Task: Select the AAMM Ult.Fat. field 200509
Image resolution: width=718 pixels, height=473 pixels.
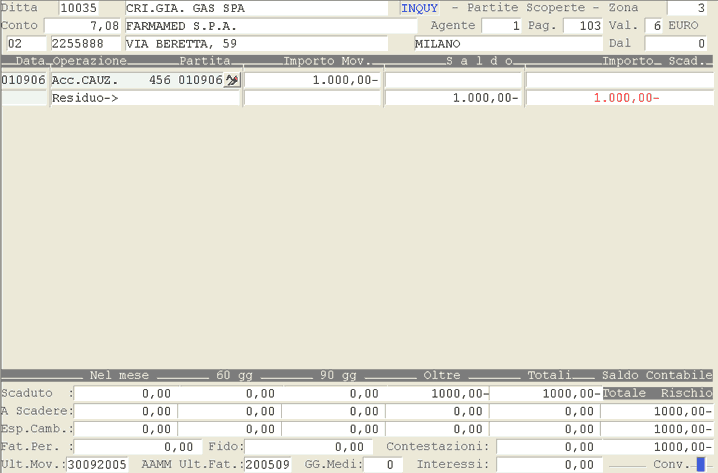Action: (268, 465)
